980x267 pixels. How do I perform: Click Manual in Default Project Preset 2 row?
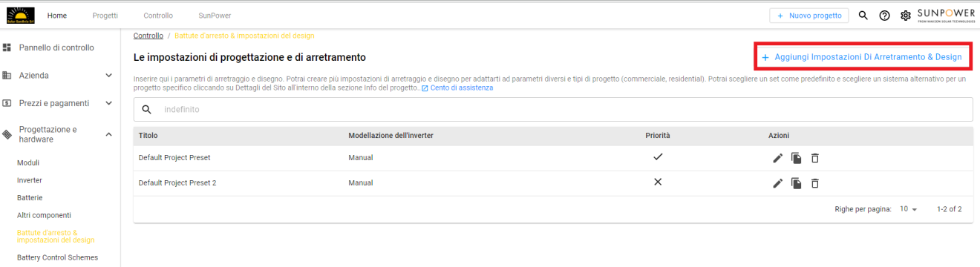(361, 183)
